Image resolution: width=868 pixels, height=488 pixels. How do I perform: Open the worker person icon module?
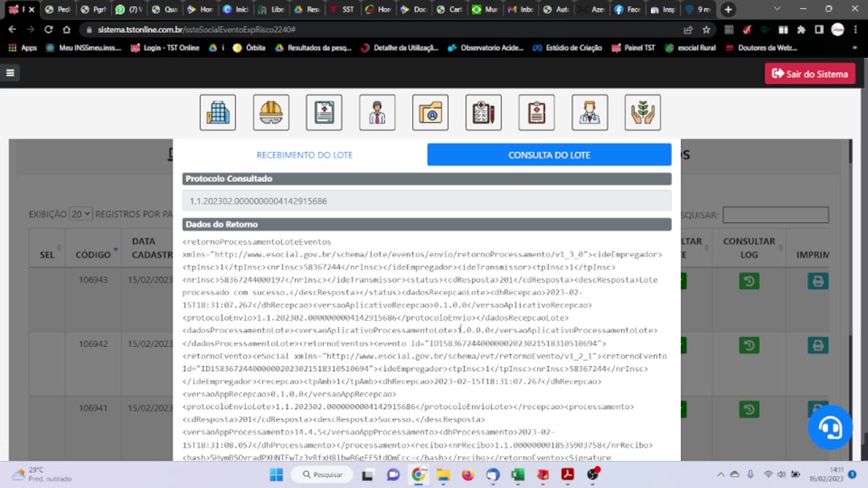[x=377, y=113]
